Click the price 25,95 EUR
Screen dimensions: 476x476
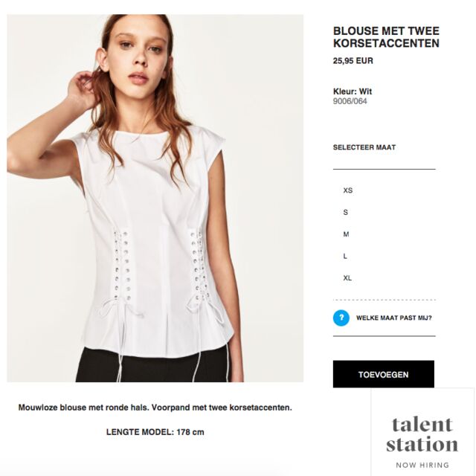pos(353,61)
